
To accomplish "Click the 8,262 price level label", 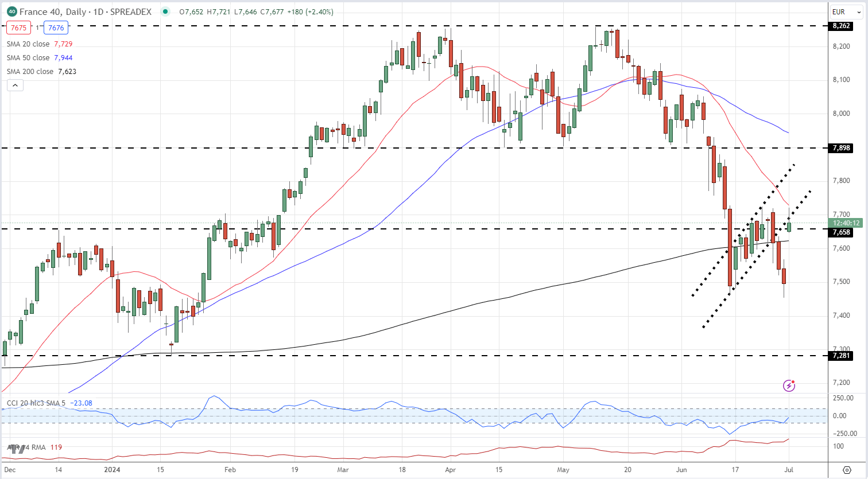I will [841, 26].
